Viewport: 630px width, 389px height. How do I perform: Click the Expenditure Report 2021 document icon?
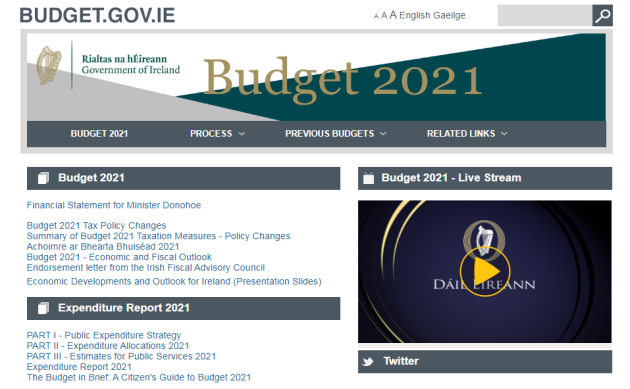(x=43, y=308)
